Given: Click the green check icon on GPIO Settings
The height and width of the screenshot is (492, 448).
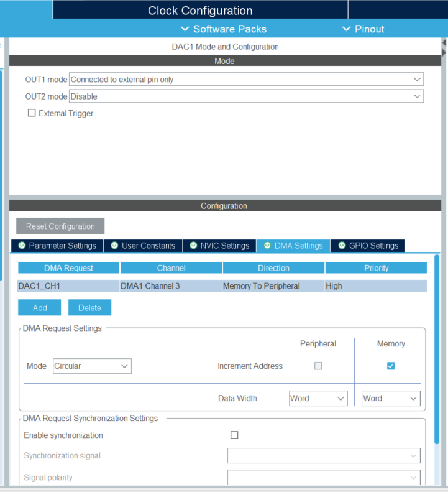Looking at the screenshot, I should [342, 245].
